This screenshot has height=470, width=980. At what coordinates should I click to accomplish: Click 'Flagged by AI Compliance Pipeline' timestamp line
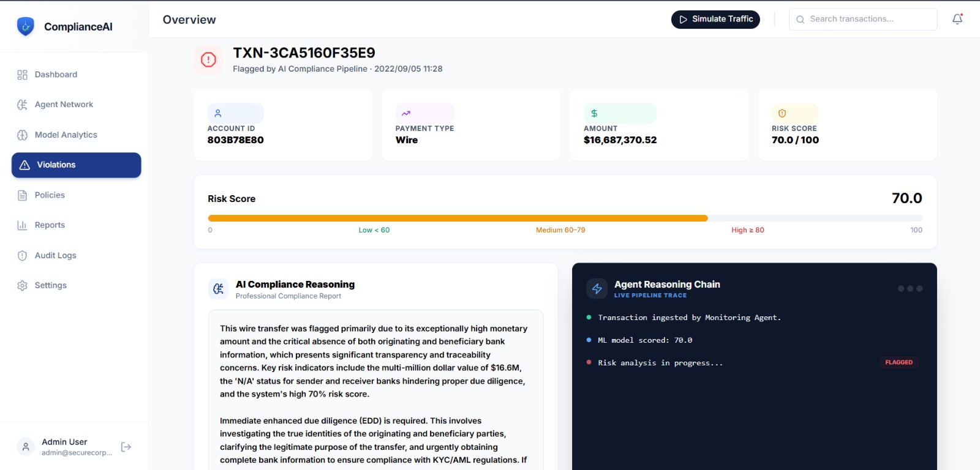[337, 69]
